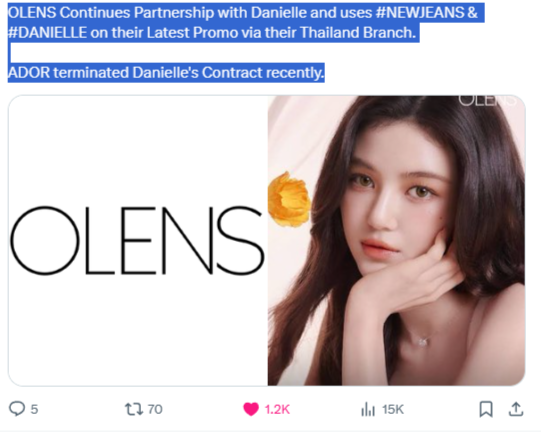Image resolution: width=541 pixels, height=435 pixels.
Task: Unlike the post with the pink heart
Action: [251, 409]
